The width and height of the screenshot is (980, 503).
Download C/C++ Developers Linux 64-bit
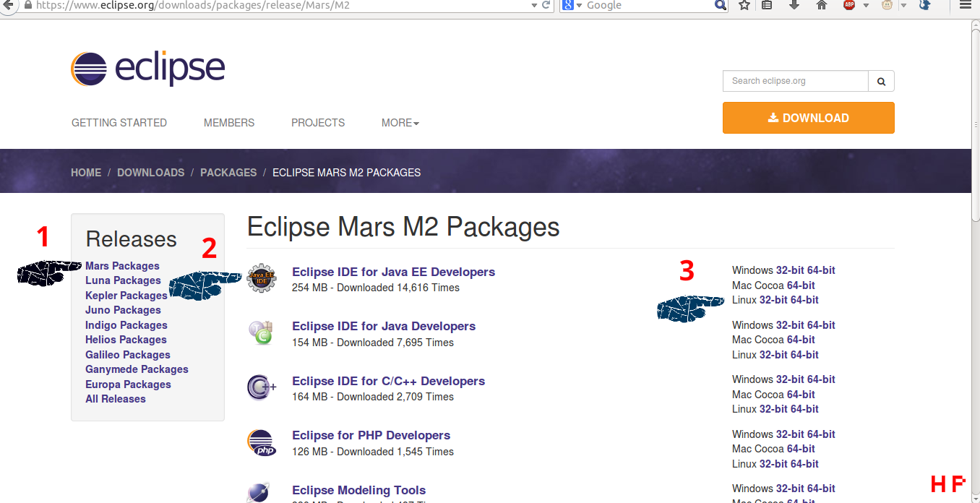(x=805, y=409)
